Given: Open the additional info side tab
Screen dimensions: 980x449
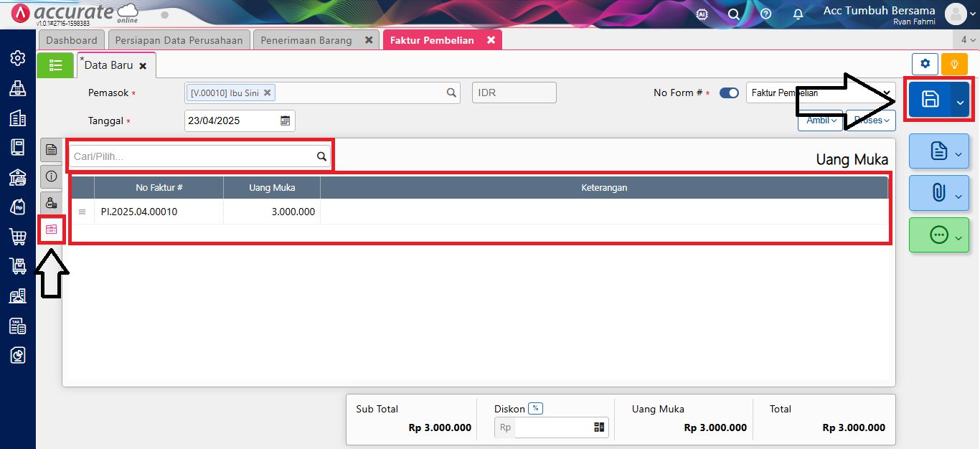Looking at the screenshot, I should (x=51, y=176).
